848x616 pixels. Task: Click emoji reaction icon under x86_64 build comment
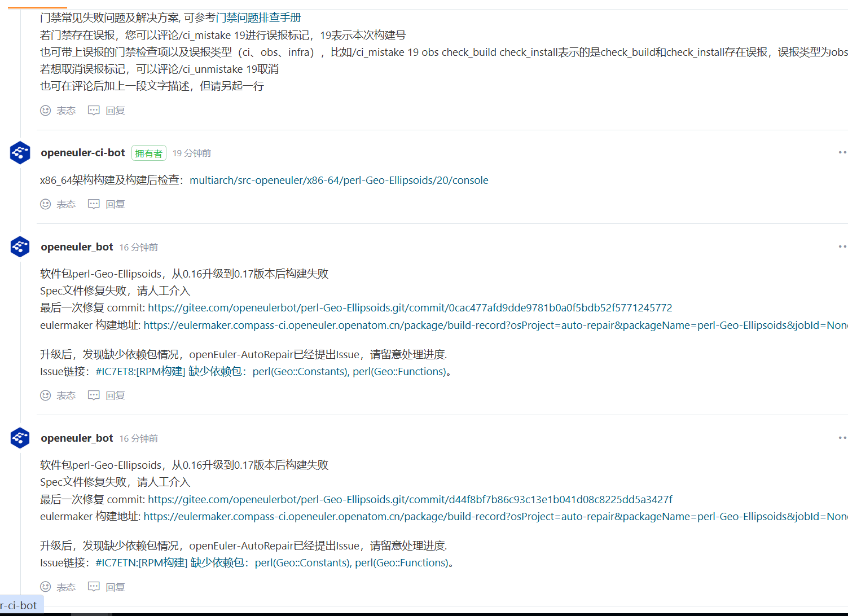pos(46,204)
